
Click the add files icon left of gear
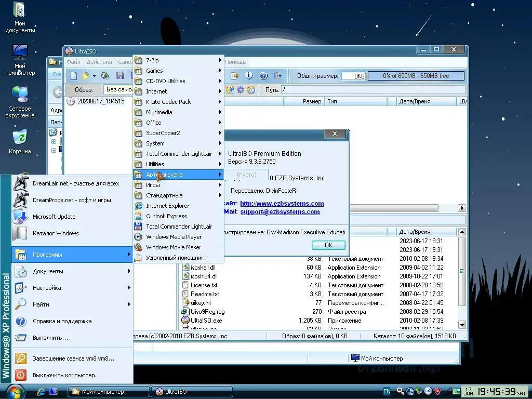pos(230,90)
